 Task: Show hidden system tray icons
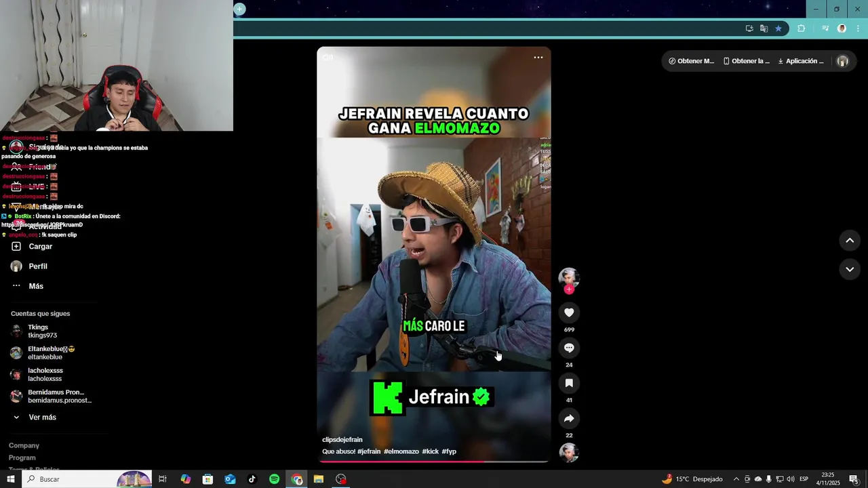pyautogui.click(x=736, y=479)
